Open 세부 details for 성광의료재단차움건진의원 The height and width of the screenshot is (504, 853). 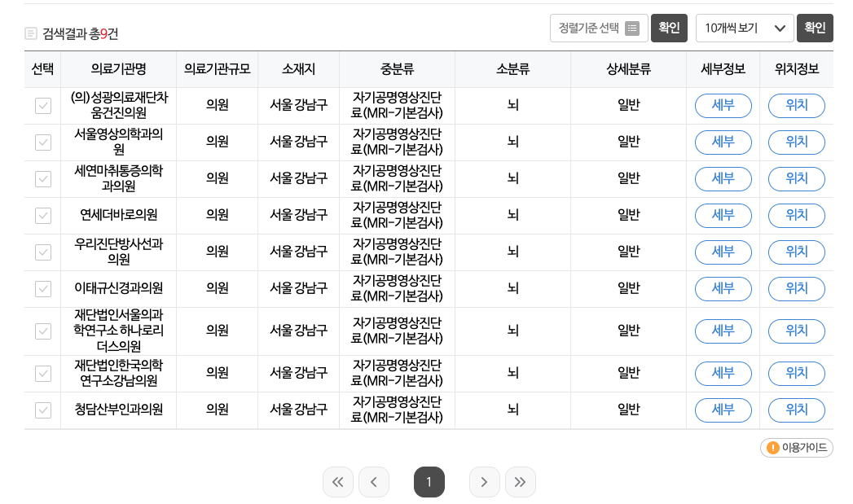pyautogui.click(x=723, y=105)
